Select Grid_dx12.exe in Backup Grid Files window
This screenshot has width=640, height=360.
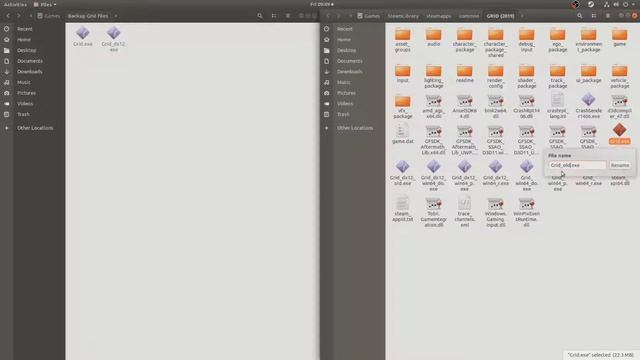click(x=113, y=39)
